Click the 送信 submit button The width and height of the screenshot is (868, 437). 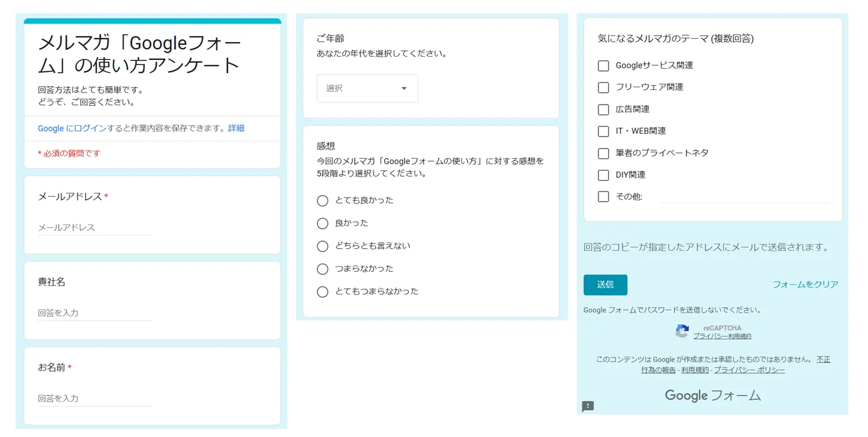pyautogui.click(x=605, y=285)
